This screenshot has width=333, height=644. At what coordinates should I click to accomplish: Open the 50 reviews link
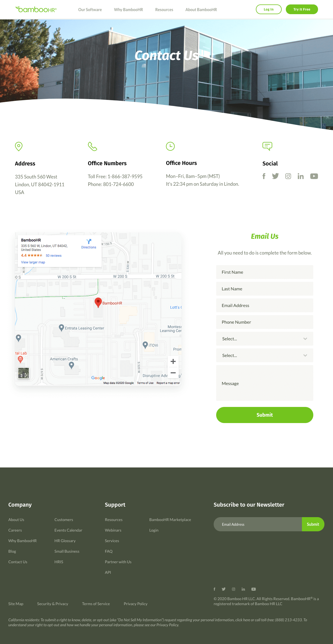(54, 256)
